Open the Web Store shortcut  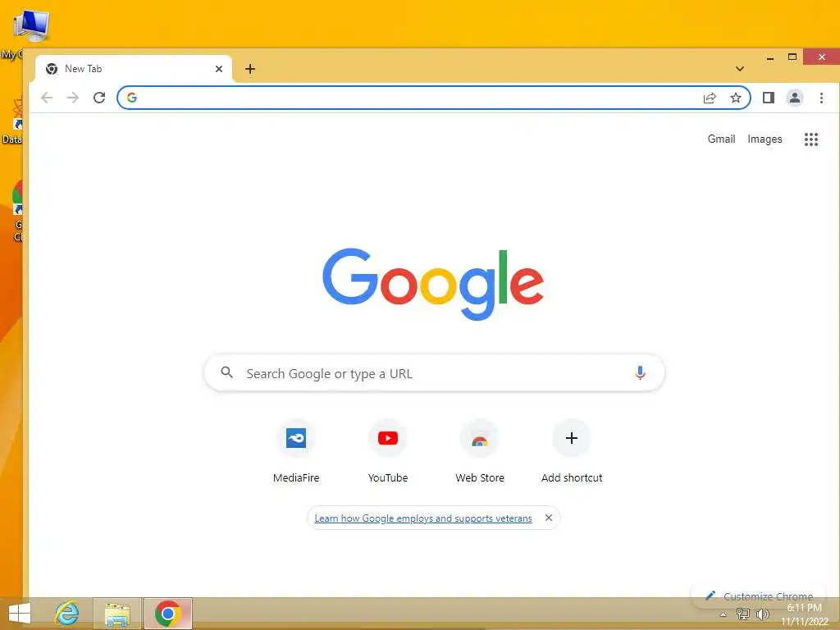(x=480, y=452)
